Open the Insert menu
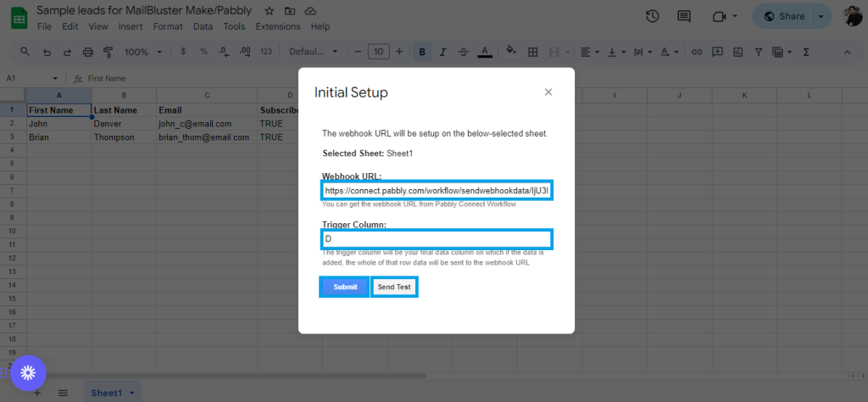This screenshot has height=402, width=868. tap(130, 26)
